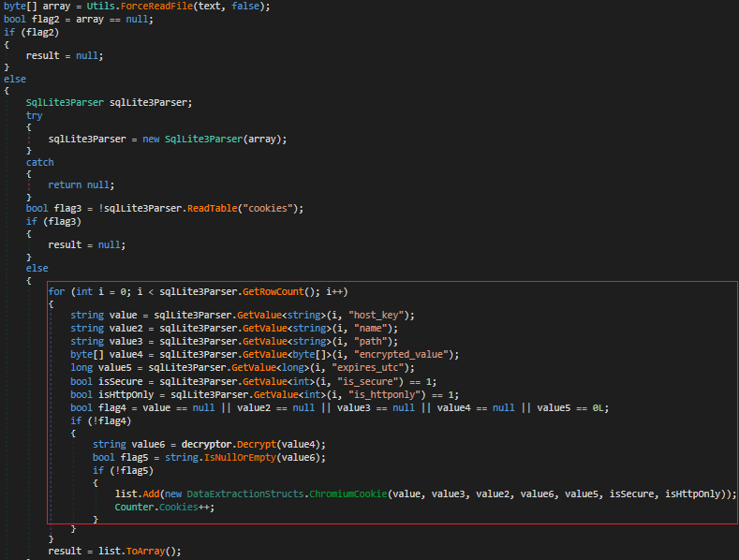This screenshot has width=739, height=560.
Task: Navigate to the DataExtractionStructs class
Action: point(229,494)
